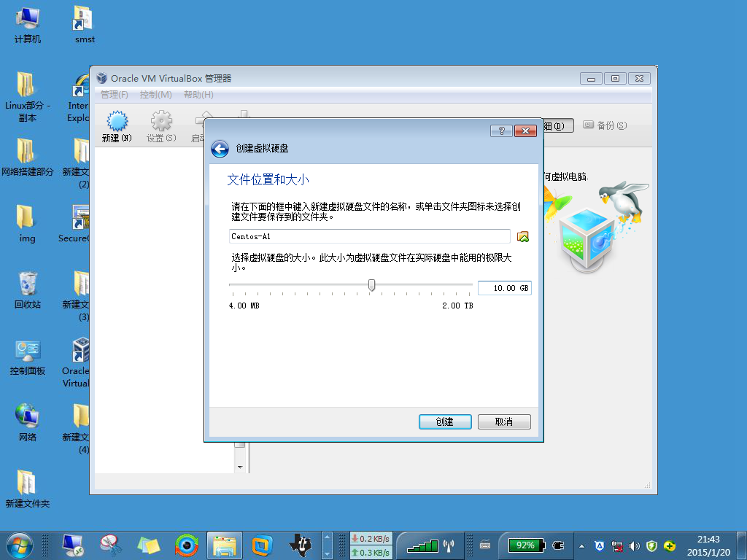Click the back arrow in the disk wizard
The height and width of the screenshot is (560, 747).
(220, 149)
